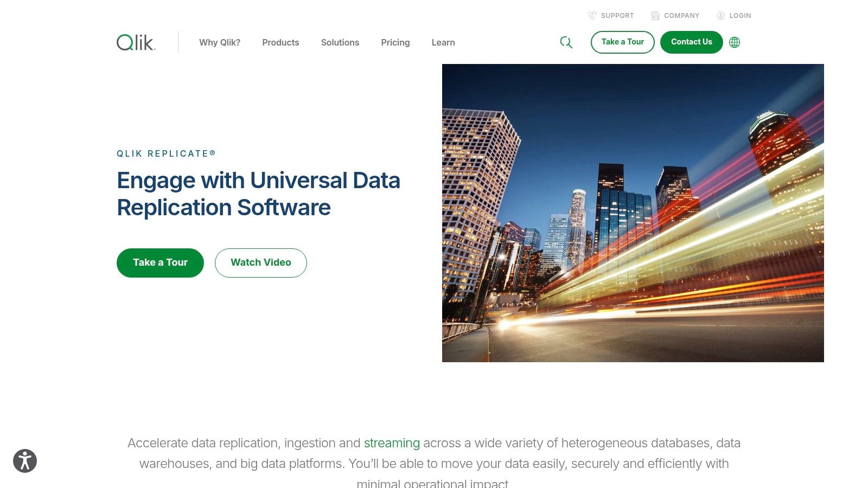Click the Qlik logo
The height and width of the screenshot is (488, 868).
click(135, 42)
